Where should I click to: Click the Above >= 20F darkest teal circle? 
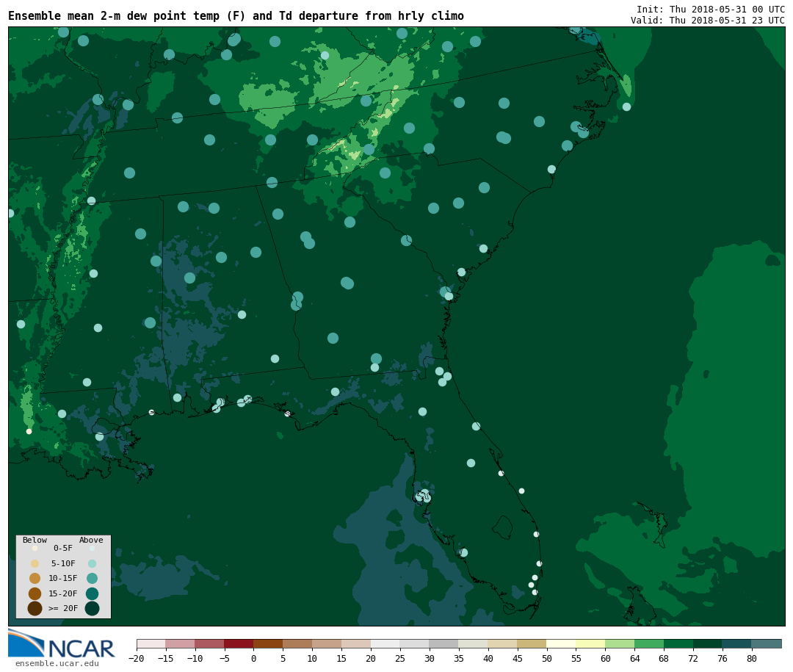click(x=92, y=608)
